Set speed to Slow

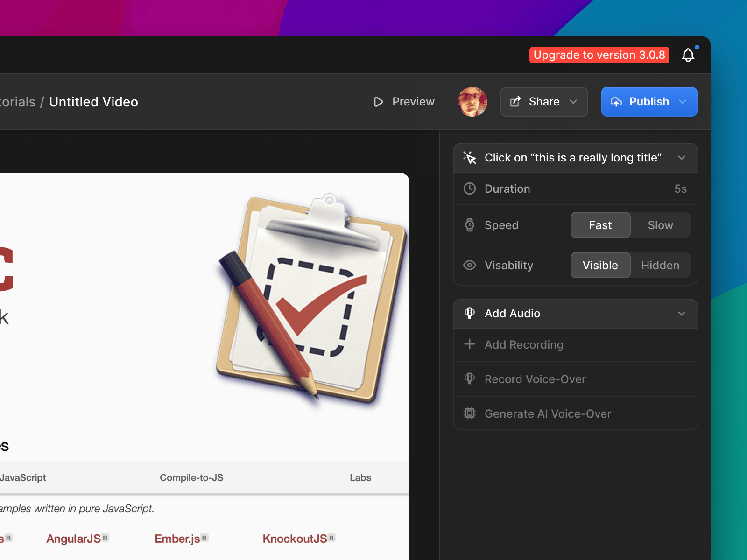pyautogui.click(x=661, y=225)
